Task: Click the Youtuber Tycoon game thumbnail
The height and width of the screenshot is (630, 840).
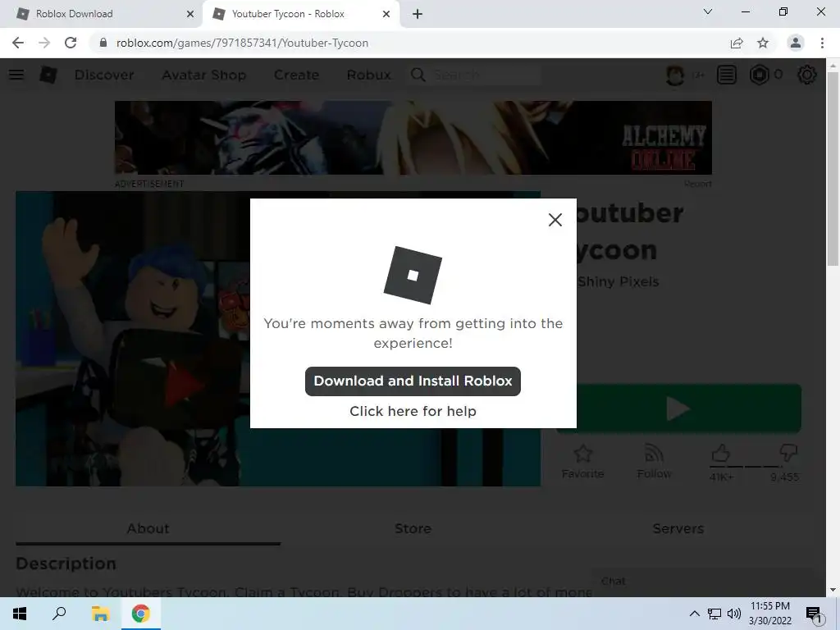Action: pyautogui.click(x=133, y=339)
